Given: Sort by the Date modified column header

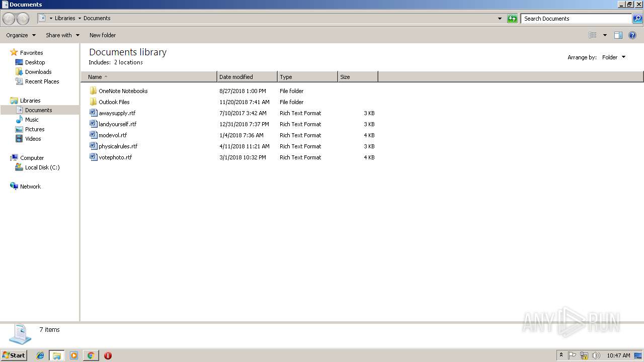Looking at the screenshot, I should click(x=247, y=77).
